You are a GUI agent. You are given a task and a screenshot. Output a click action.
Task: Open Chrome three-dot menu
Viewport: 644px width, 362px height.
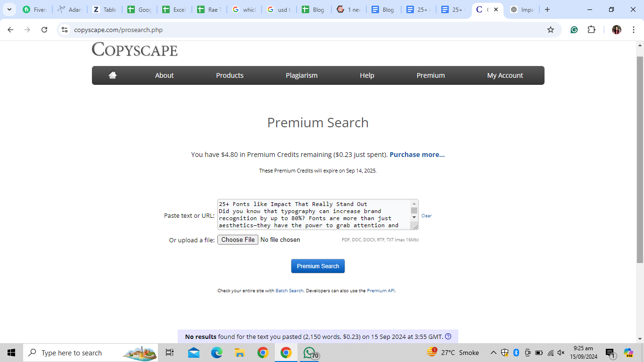click(634, 30)
